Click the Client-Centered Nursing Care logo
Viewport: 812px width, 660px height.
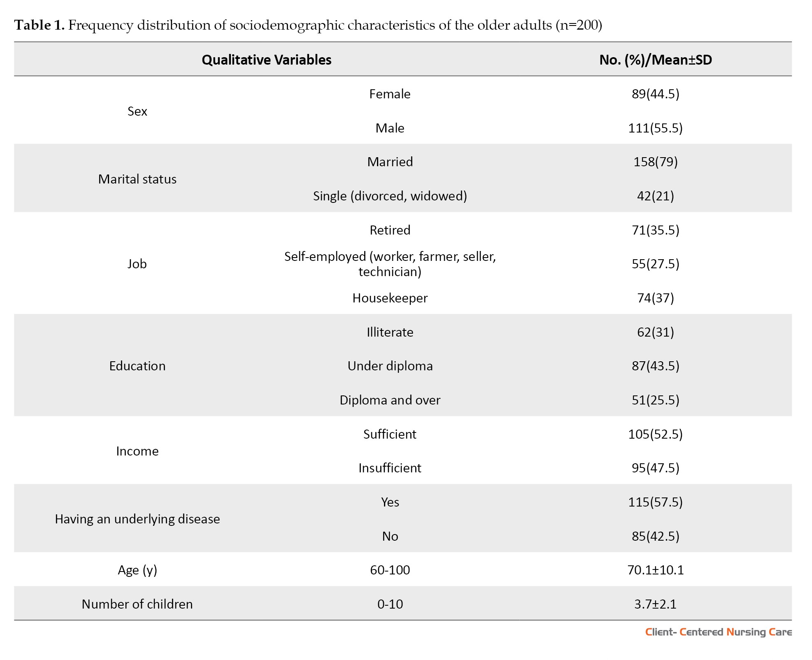(718, 632)
